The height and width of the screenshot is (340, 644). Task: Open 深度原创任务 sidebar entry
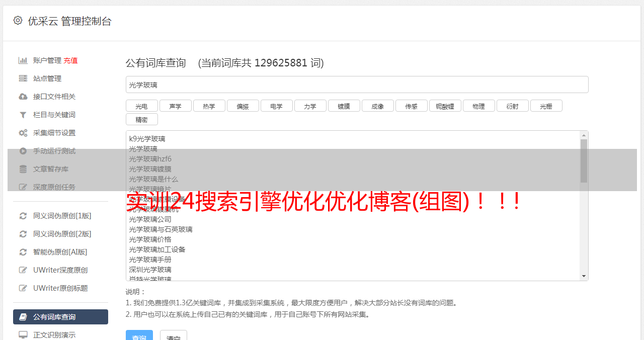(54, 187)
